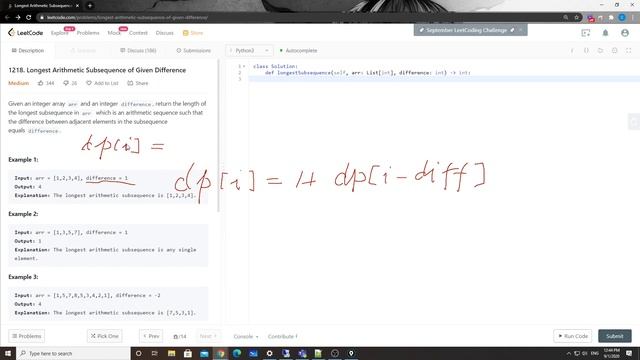Click the code format braces icon
The height and width of the screenshot is (360, 640).
(586, 51)
